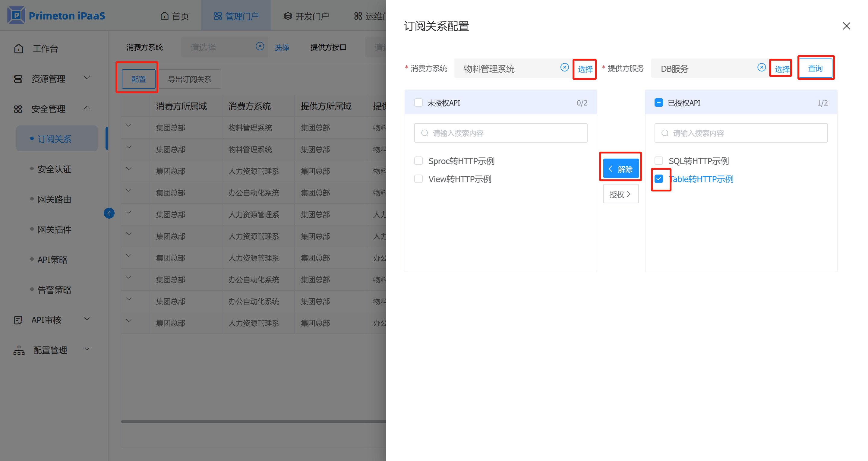Click the Primeton iPaaS logo icon

click(16, 15)
